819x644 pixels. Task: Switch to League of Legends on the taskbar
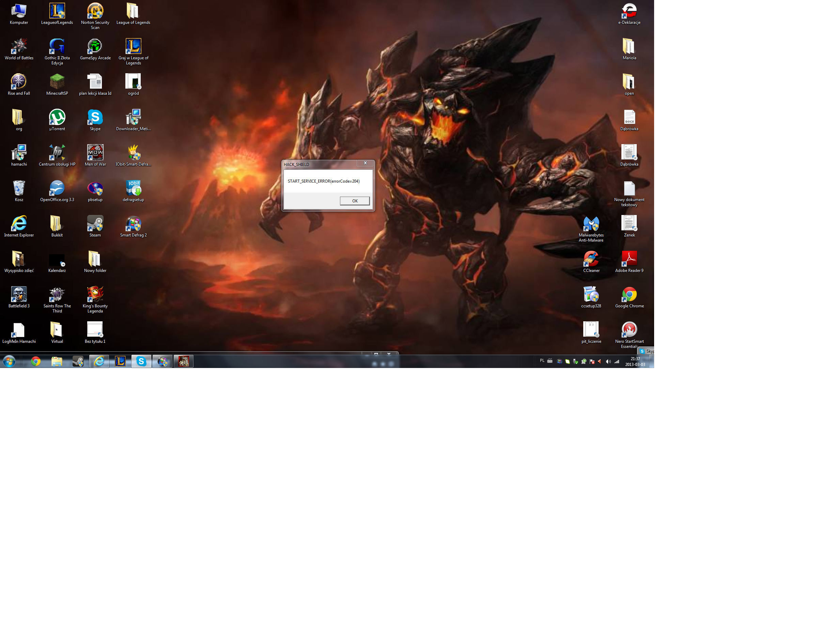tap(120, 362)
